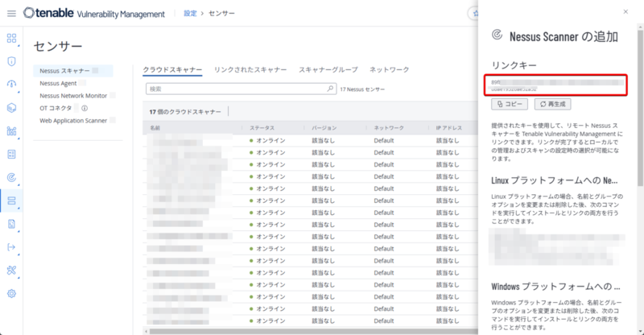
Task: Select Web Application Scanner in sensor list
Action: (x=73, y=121)
